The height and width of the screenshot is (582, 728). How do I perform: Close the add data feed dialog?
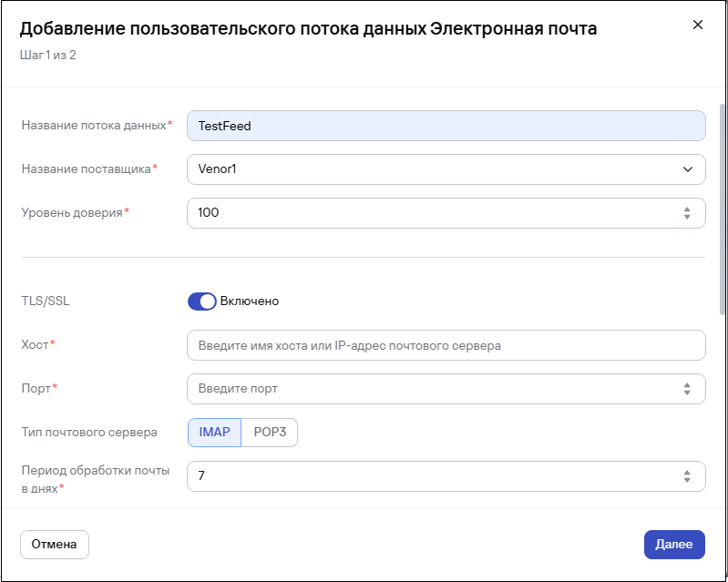click(697, 26)
